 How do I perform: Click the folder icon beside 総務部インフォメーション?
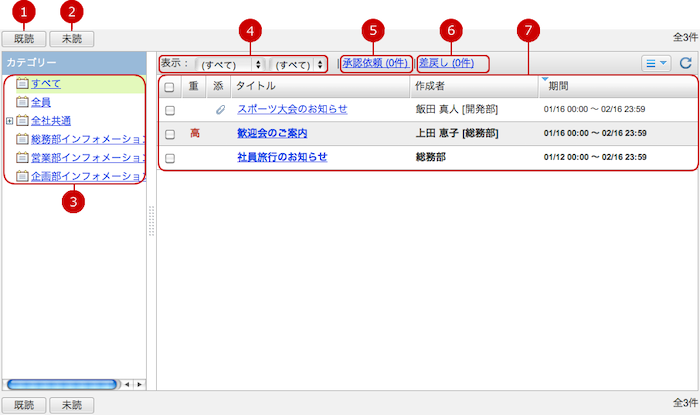click(22, 139)
